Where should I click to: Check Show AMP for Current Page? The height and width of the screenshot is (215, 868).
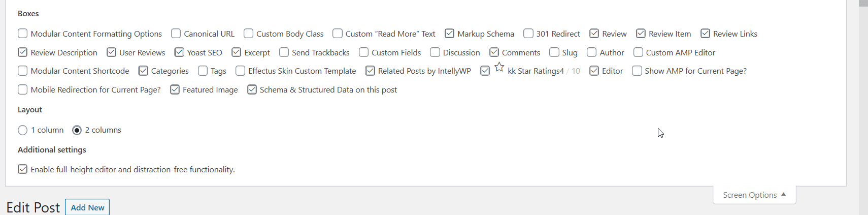point(637,71)
